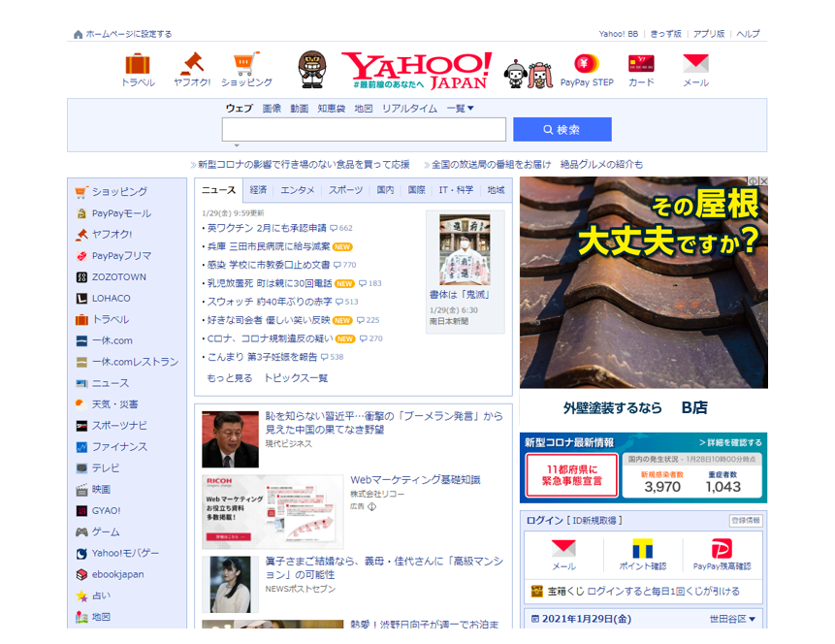Open ショッピング in the left sidebar

(119, 191)
